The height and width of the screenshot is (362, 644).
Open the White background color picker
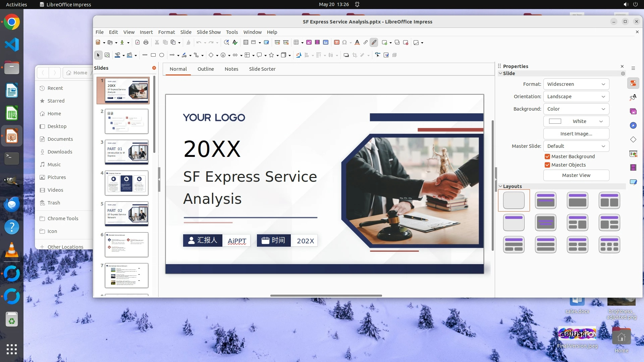click(x=576, y=121)
